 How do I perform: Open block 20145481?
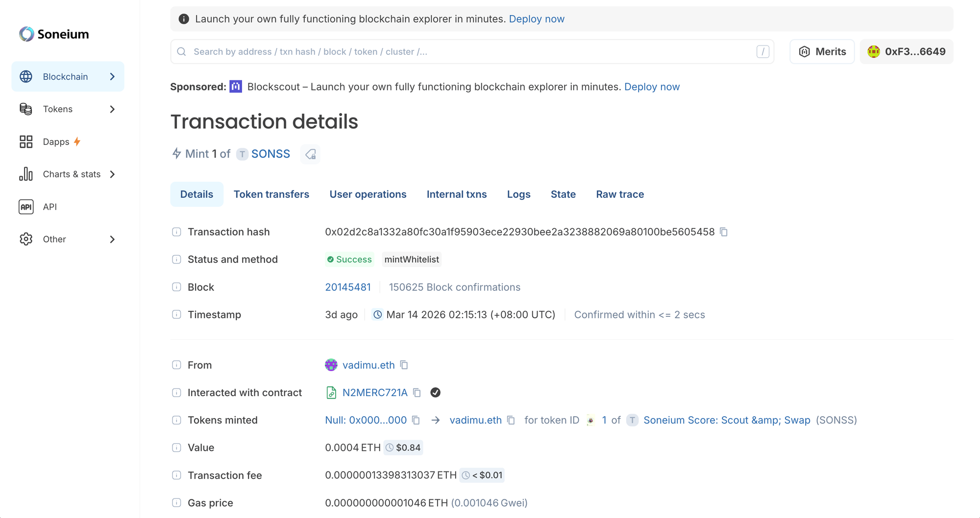pyautogui.click(x=348, y=287)
